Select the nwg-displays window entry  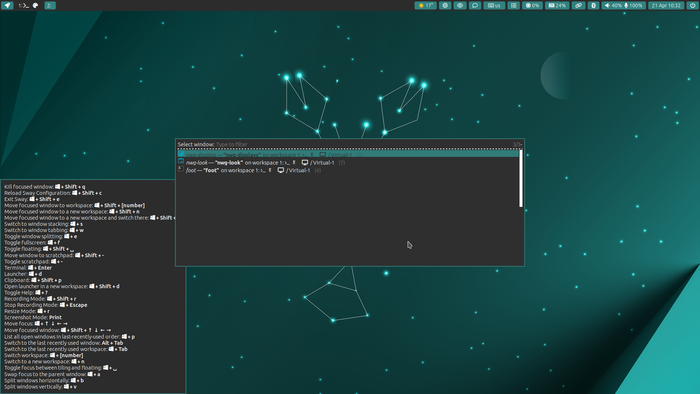348,154
